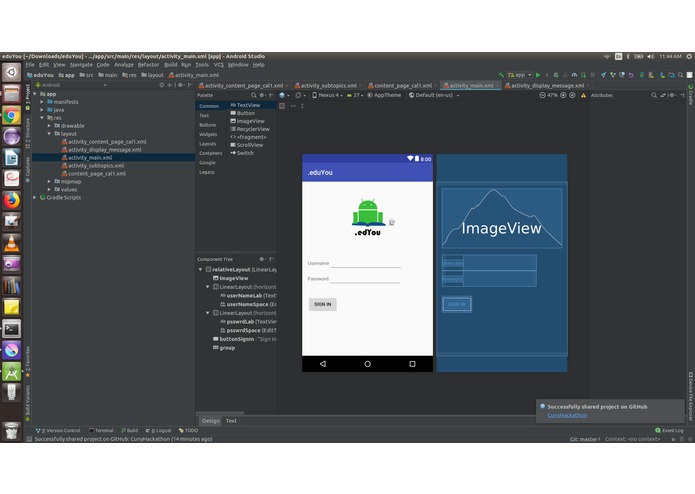695x494 pixels.
Task: Open the Nexus 4 device dropdown
Action: [328, 95]
